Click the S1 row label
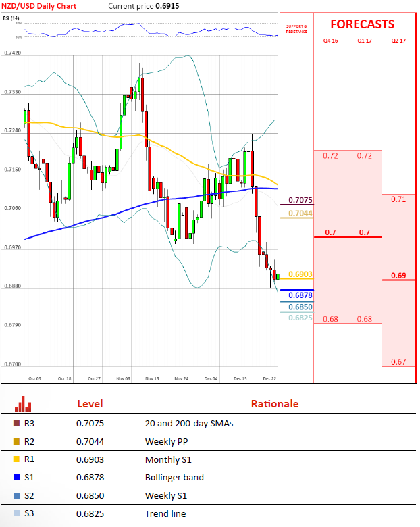 click(x=29, y=477)
